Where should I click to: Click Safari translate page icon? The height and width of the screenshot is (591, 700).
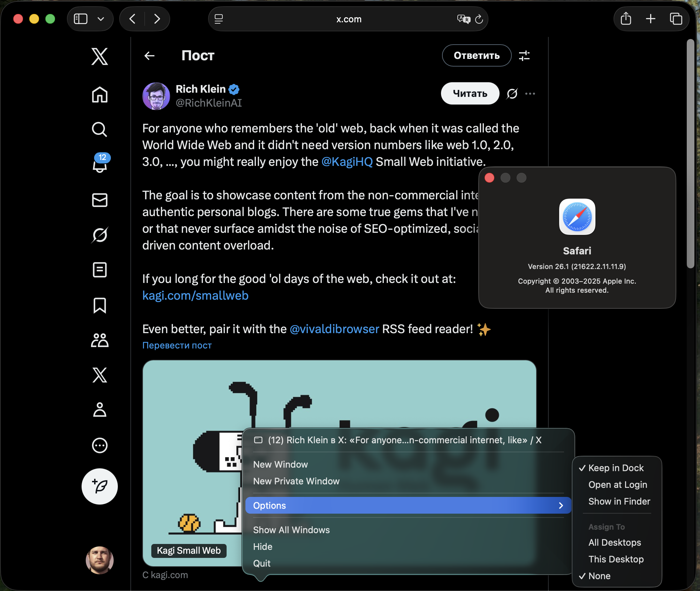tap(463, 19)
